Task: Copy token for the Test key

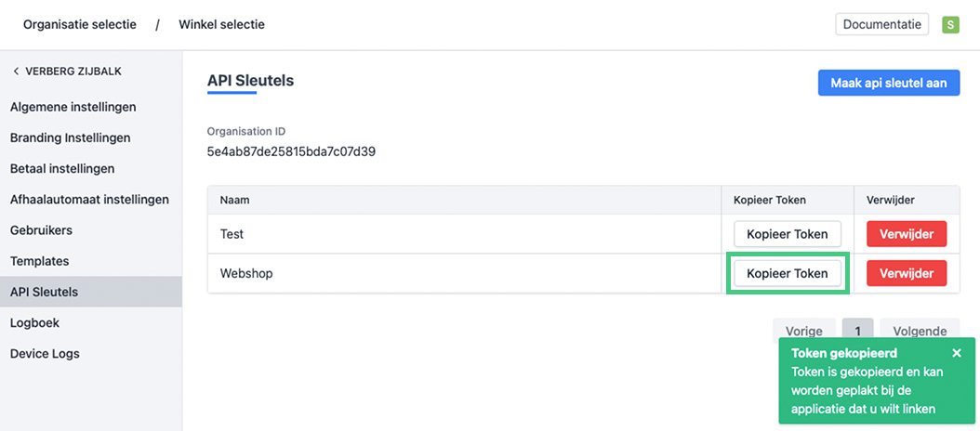Action: click(787, 234)
